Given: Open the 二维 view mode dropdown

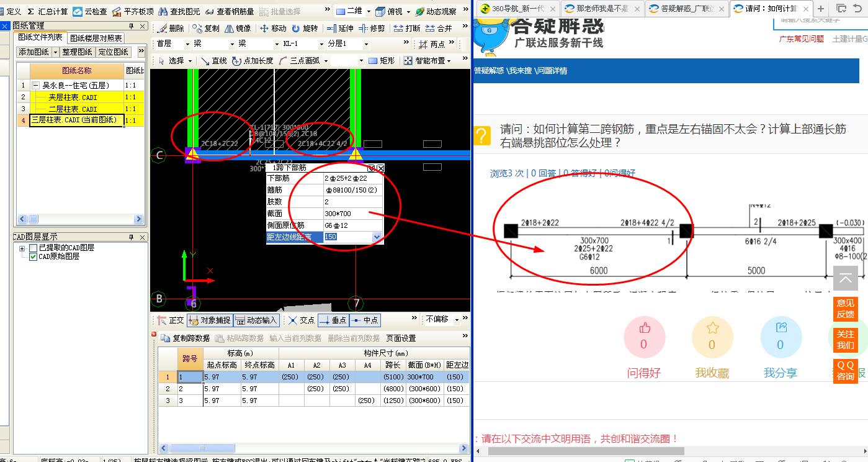Looking at the screenshot, I should (x=369, y=12).
